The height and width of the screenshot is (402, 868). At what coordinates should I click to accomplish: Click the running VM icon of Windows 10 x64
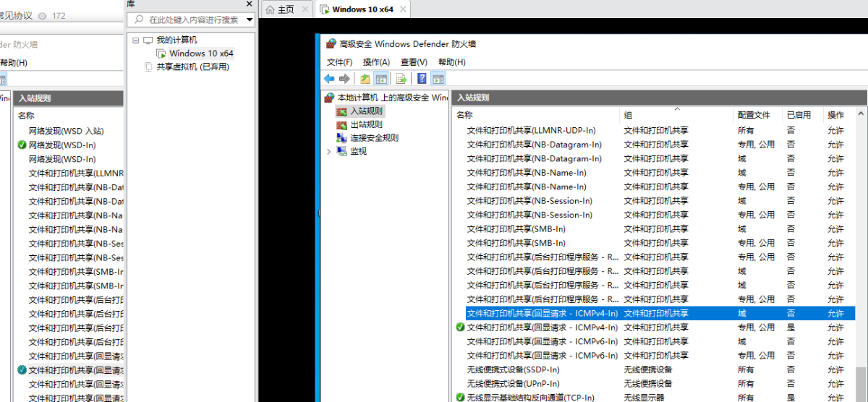point(161,54)
